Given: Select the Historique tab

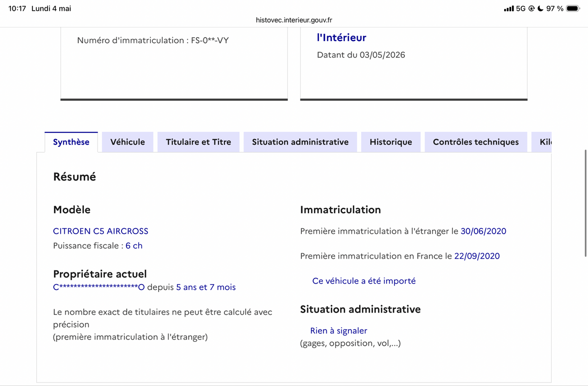Looking at the screenshot, I should (x=391, y=142).
